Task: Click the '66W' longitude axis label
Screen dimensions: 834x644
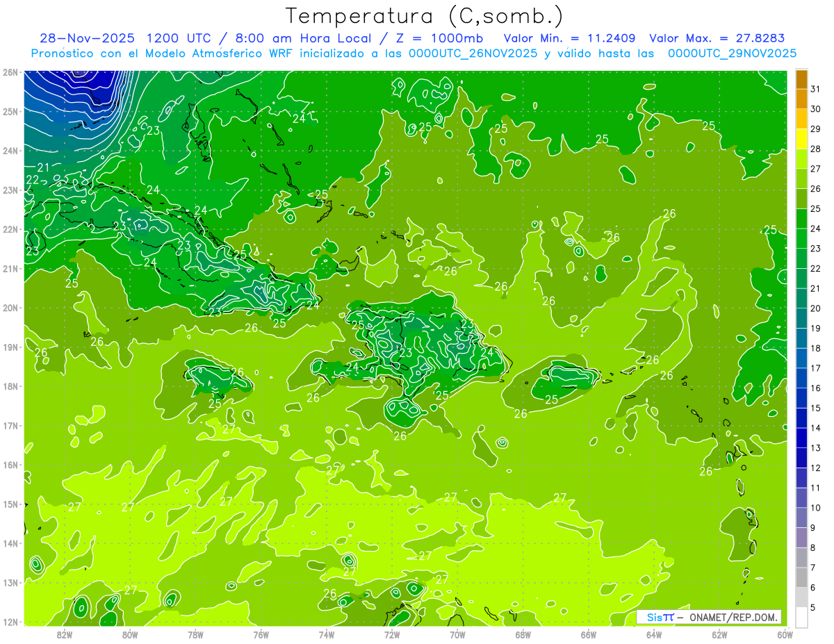Action: click(x=588, y=634)
